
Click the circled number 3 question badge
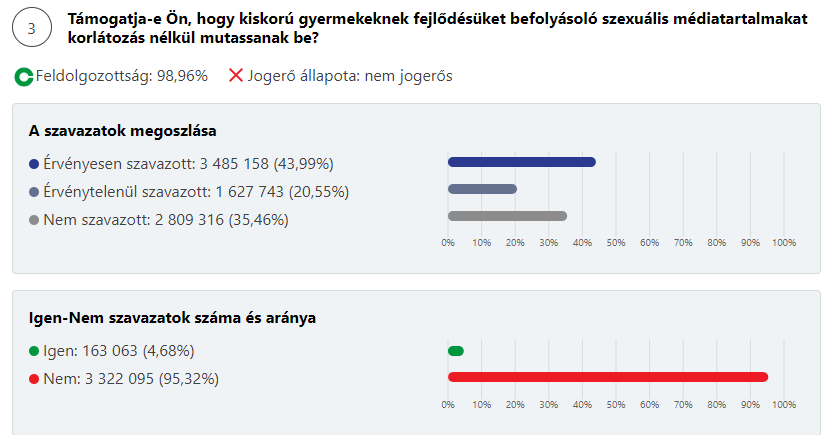tap(32, 28)
